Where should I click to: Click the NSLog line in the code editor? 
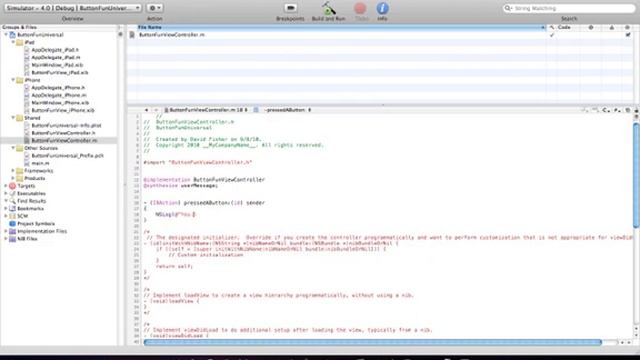pos(175,214)
